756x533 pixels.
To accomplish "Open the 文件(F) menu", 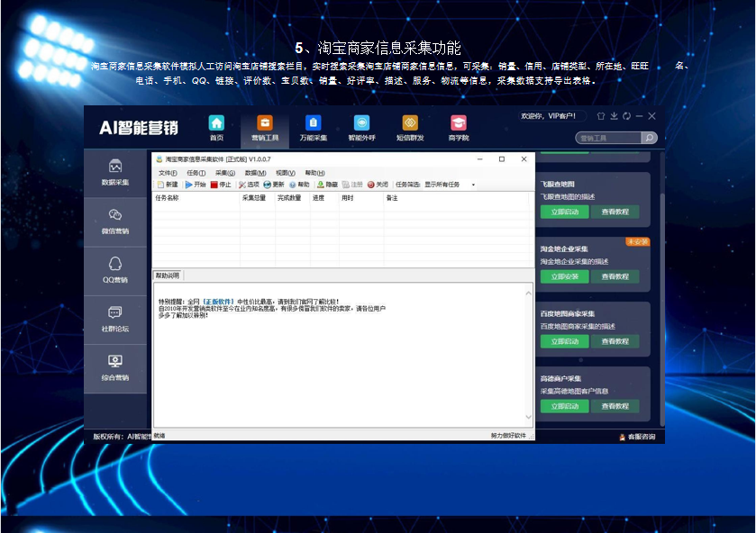I will (x=168, y=173).
